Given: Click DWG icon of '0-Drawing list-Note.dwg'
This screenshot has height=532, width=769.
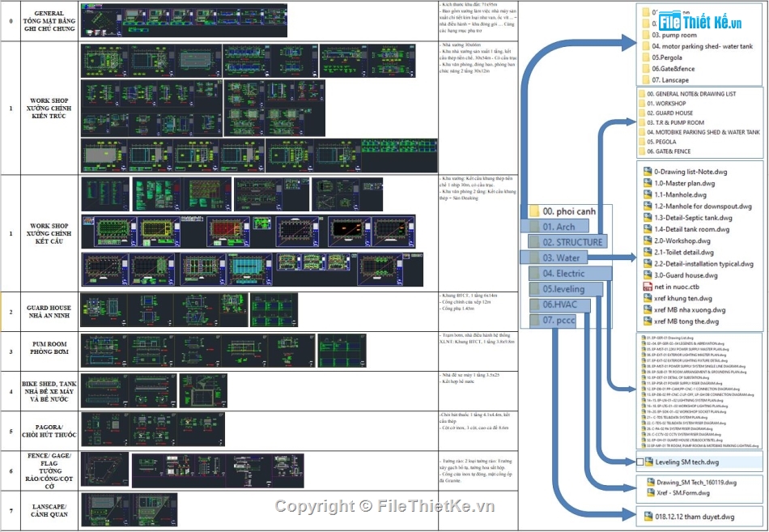Looking at the screenshot, I should pyautogui.click(x=648, y=172).
